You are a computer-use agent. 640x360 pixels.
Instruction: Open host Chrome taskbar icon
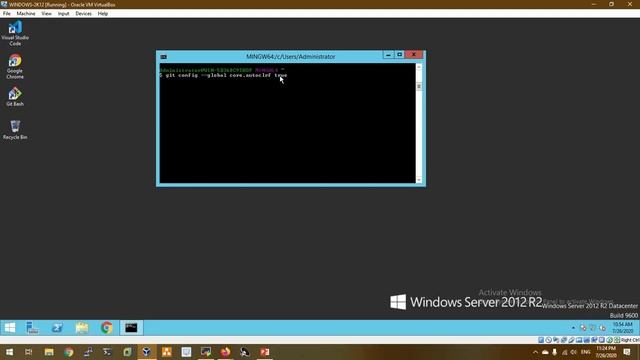click(x=69, y=352)
